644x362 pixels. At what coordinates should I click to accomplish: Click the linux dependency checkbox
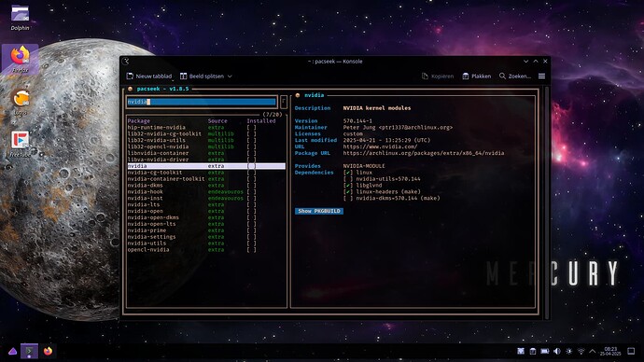pos(348,173)
